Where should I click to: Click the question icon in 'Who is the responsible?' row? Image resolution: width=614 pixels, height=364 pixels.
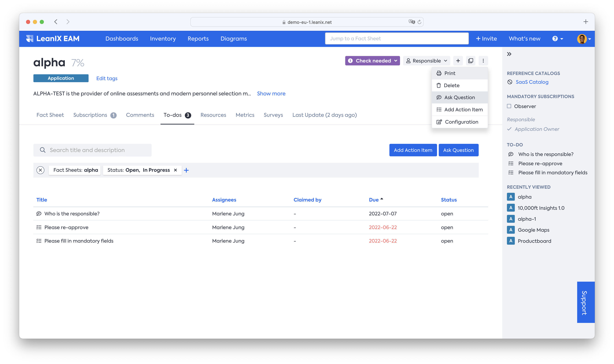[x=39, y=214]
